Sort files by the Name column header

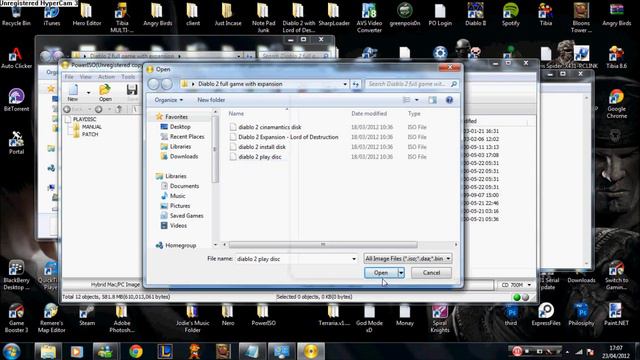236,113
